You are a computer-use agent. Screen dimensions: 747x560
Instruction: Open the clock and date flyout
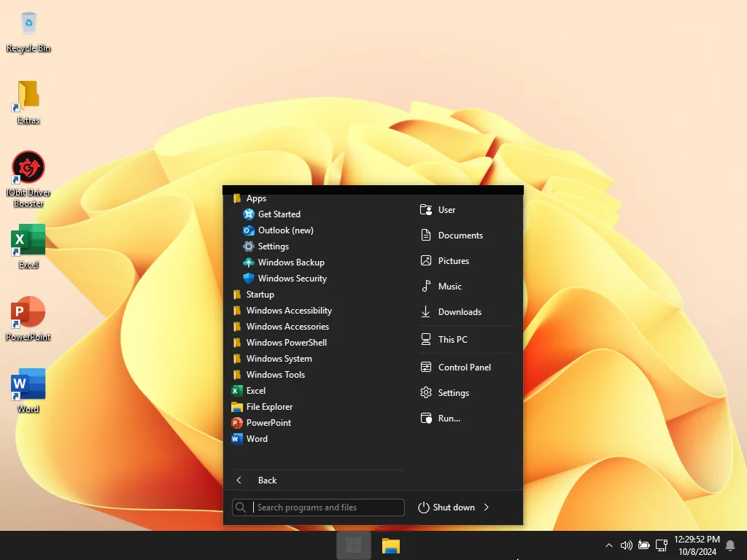click(x=697, y=545)
